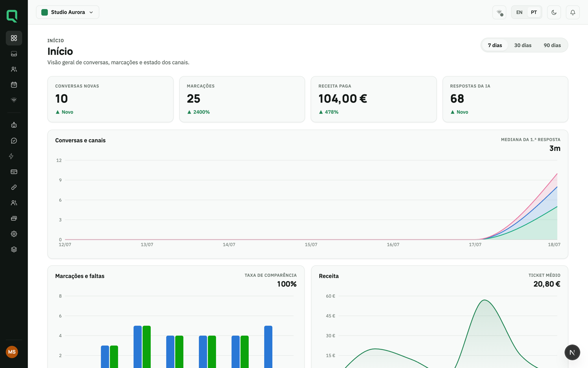
Task: Open the MS user avatar menu
Action: click(x=12, y=352)
